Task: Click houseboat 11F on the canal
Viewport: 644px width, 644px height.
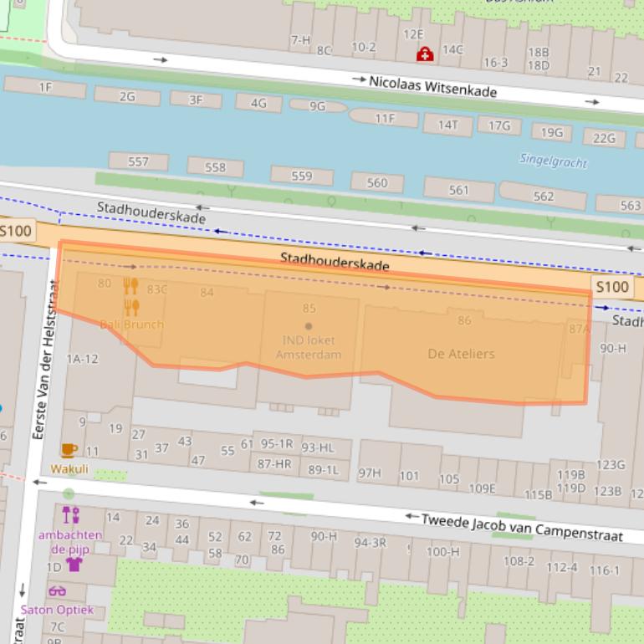Action: pyautogui.click(x=384, y=119)
